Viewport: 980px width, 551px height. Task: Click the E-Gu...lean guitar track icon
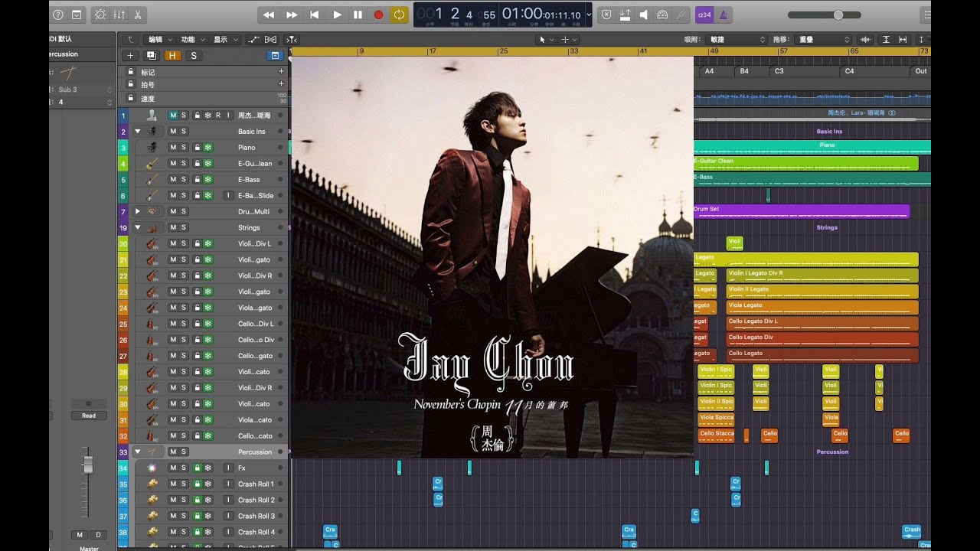coord(152,163)
